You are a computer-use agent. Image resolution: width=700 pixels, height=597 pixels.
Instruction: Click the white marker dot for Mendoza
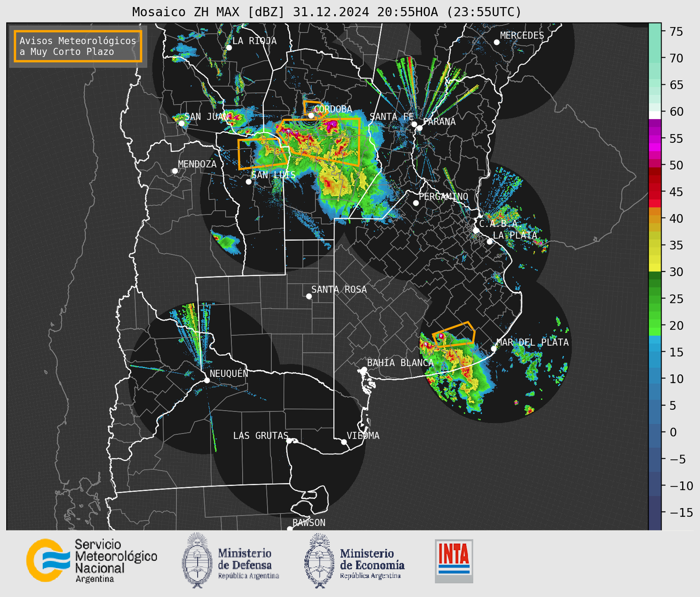(x=175, y=171)
